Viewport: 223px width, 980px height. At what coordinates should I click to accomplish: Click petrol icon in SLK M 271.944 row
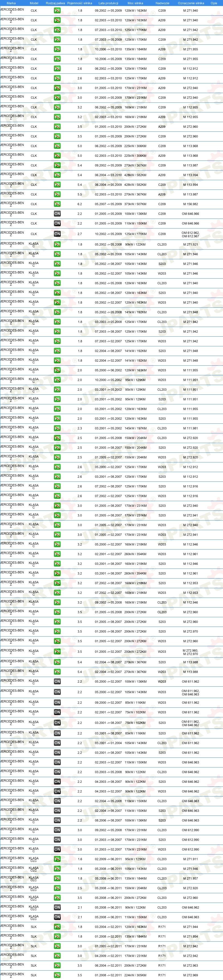coord(57,927)
